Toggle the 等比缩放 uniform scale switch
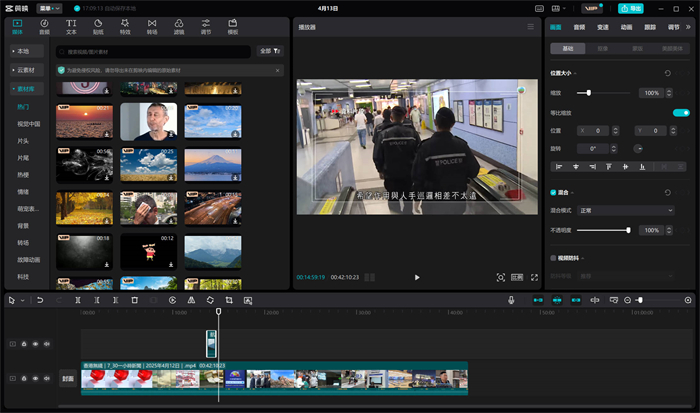The image size is (700, 413). pyautogui.click(x=681, y=113)
